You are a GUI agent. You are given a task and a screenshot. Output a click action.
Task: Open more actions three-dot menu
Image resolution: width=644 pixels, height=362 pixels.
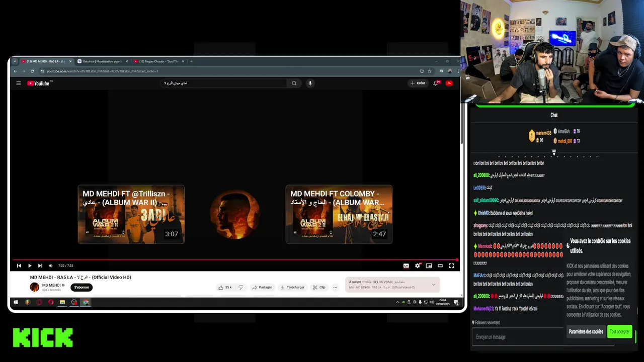click(335, 288)
